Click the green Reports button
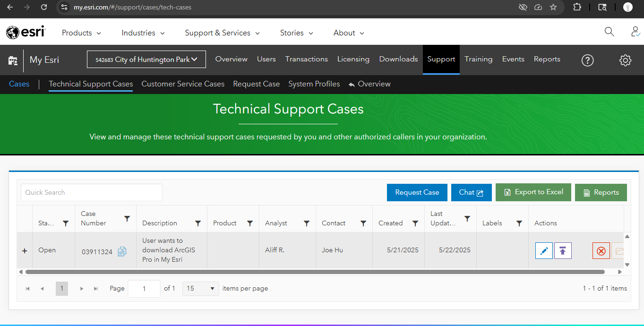 (601, 192)
